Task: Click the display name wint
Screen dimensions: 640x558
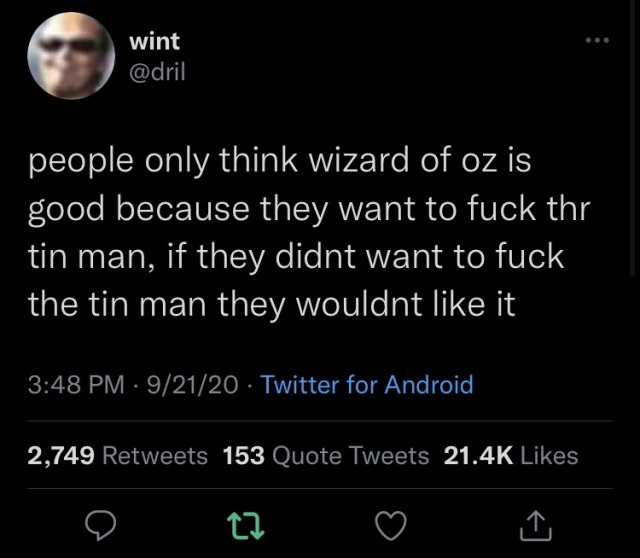Action: click(x=154, y=42)
